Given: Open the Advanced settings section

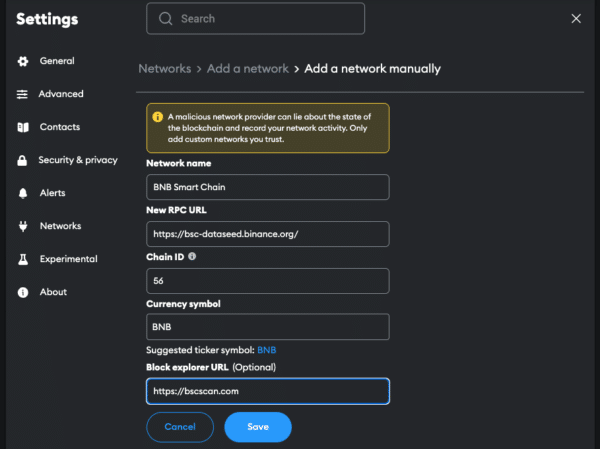Looking at the screenshot, I should [61, 94].
